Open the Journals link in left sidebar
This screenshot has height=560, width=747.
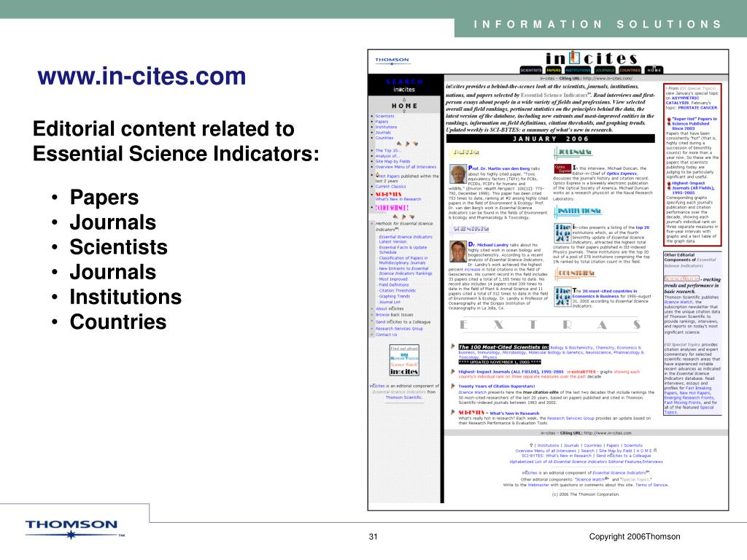(x=383, y=133)
